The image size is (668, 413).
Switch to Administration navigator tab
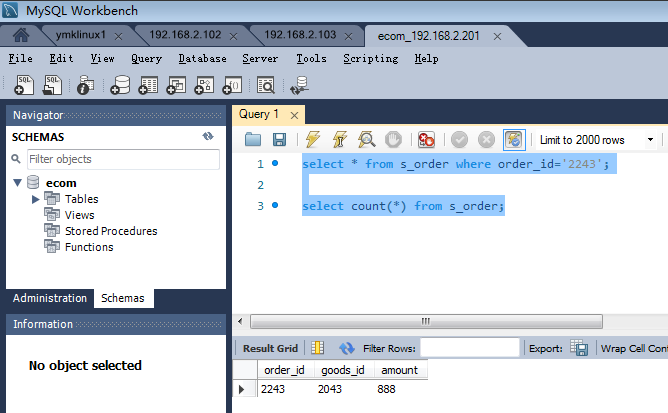pos(50,298)
